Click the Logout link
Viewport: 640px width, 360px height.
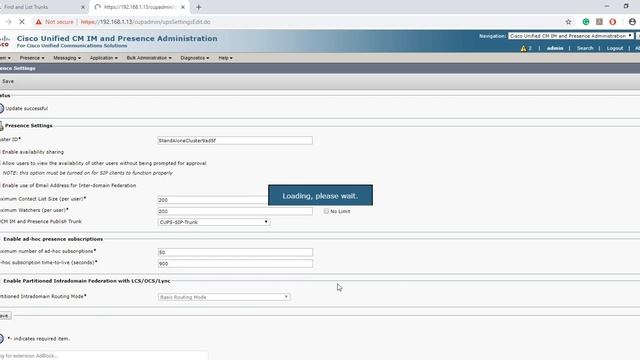(614, 48)
